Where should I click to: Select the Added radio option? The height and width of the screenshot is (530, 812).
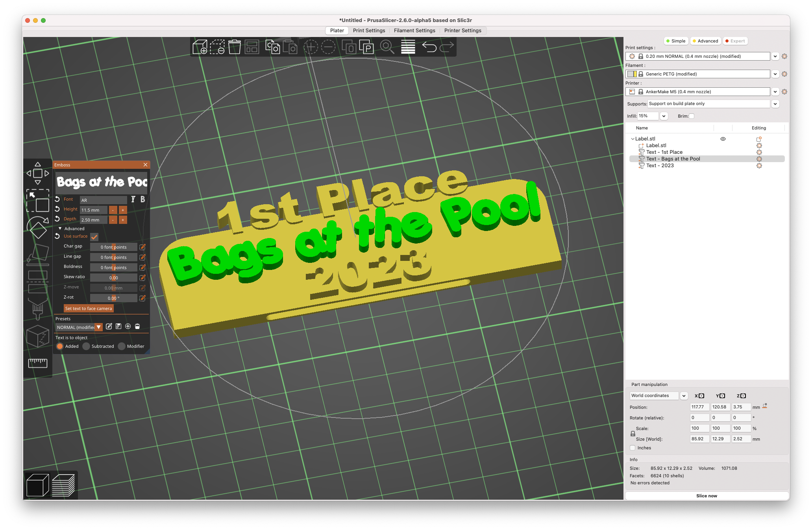(60, 346)
